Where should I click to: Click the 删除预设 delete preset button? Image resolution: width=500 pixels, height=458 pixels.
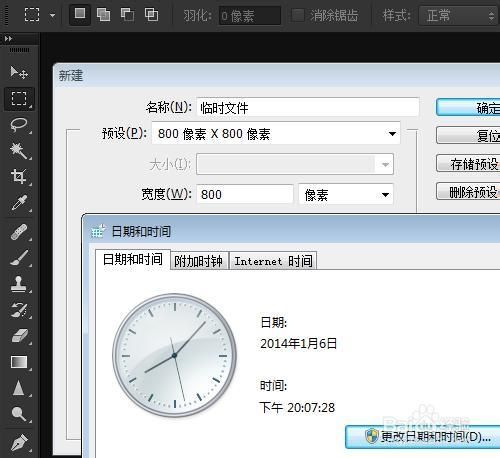pyautogui.click(x=468, y=191)
